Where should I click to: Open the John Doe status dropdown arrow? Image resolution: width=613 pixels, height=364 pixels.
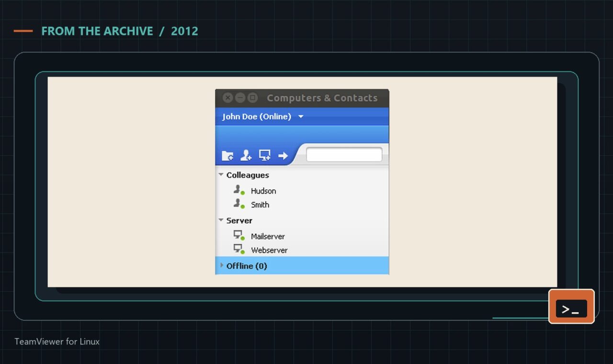pos(301,116)
